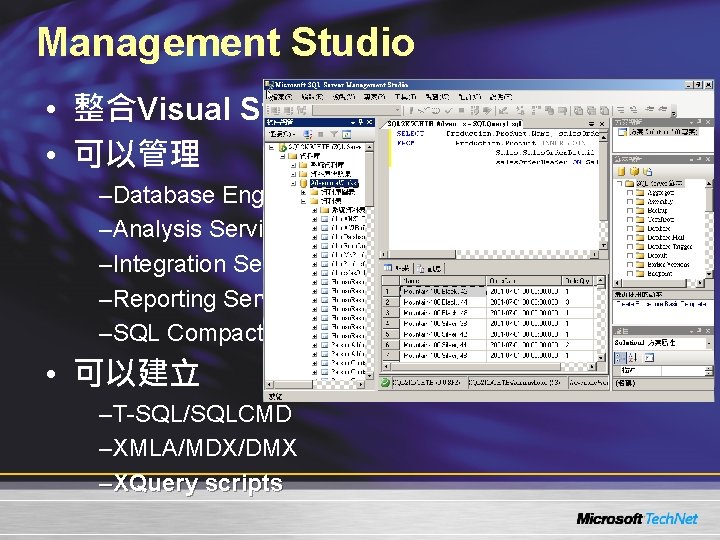
Task: Click the Parse checkmark toolbar icon
Action: pyautogui.click(x=449, y=110)
